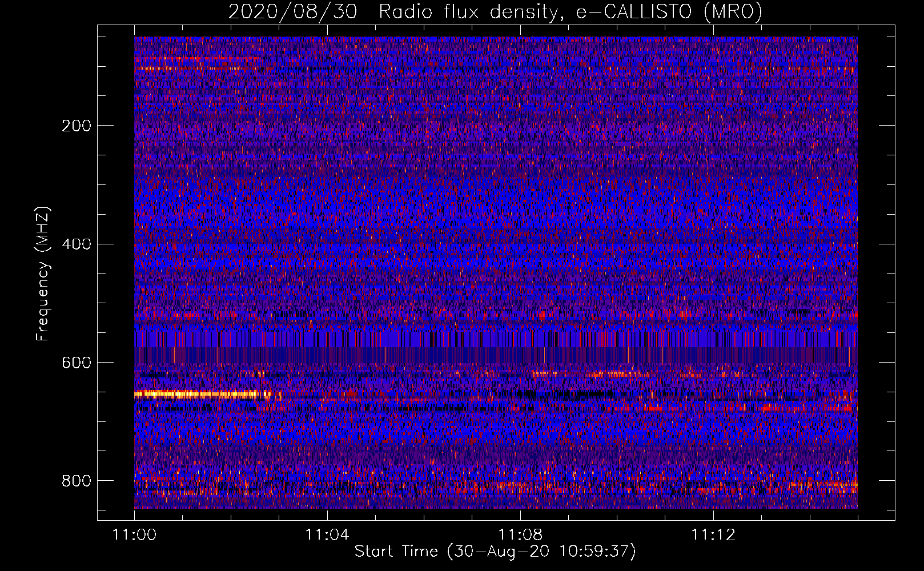Click the 600 frequency tick label
The image size is (924, 571).
click(77, 363)
